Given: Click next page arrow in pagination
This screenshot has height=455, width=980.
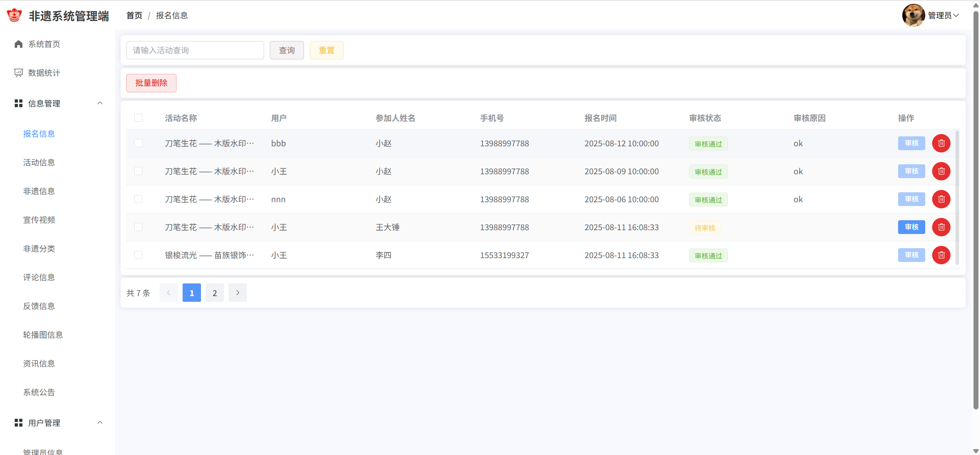Looking at the screenshot, I should (238, 293).
